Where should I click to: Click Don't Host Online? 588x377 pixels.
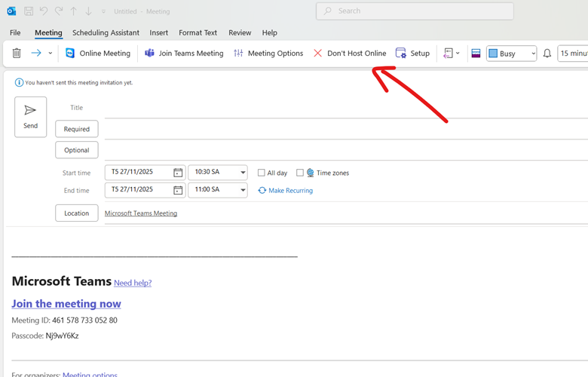tap(350, 54)
